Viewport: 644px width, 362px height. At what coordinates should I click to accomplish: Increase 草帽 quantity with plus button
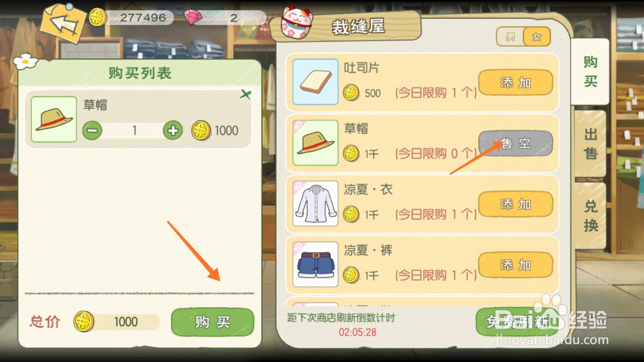pos(173,131)
